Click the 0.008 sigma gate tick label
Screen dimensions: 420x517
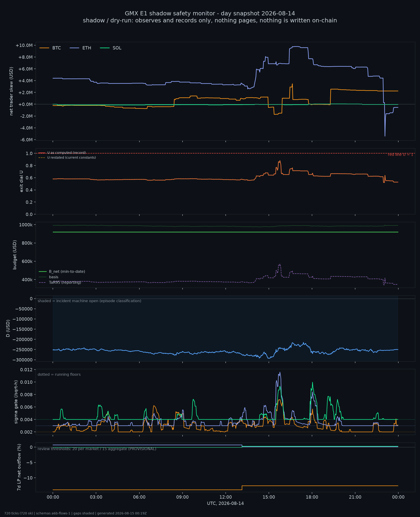27,395
